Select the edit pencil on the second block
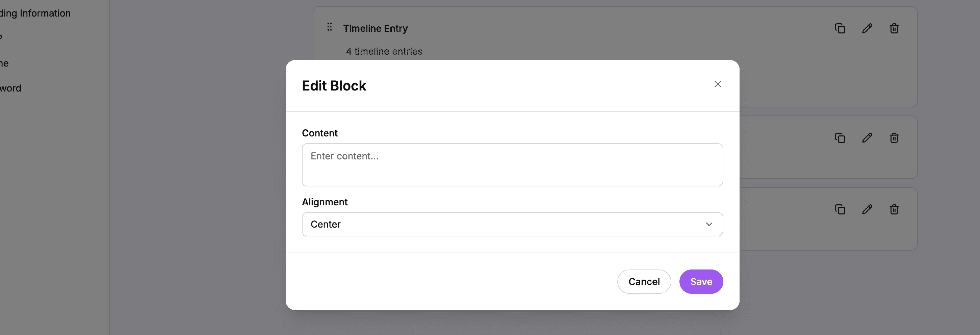This screenshot has width=980, height=335. tap(867, 138)
